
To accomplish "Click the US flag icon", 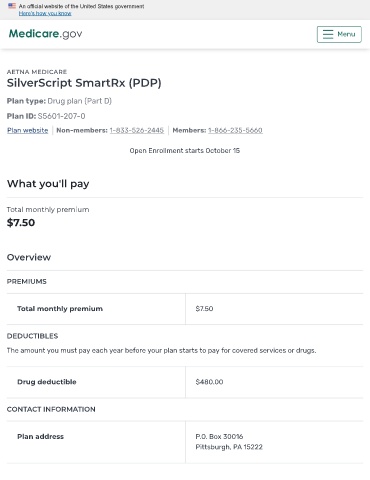I will pyautogui.click(x=12, y=6).
